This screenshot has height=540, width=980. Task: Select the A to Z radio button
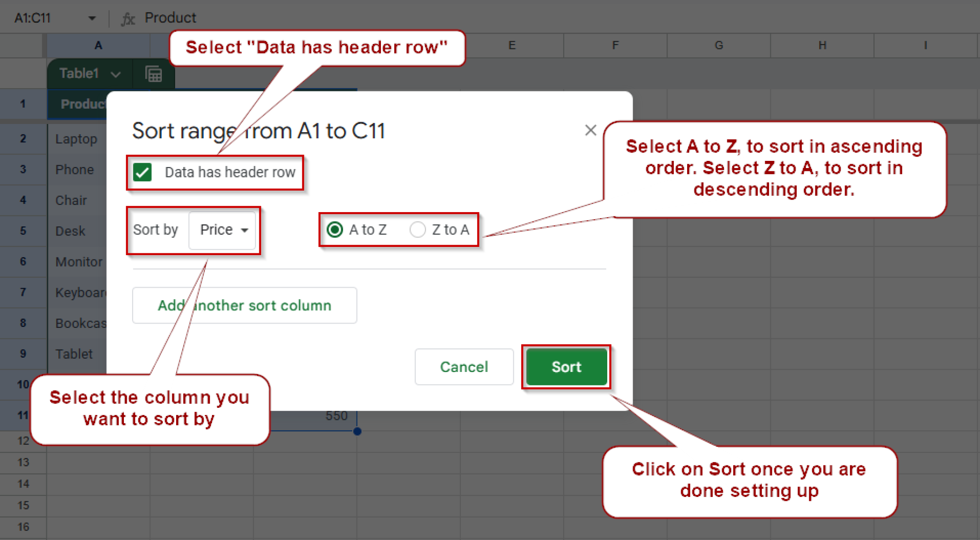point(335,230)
